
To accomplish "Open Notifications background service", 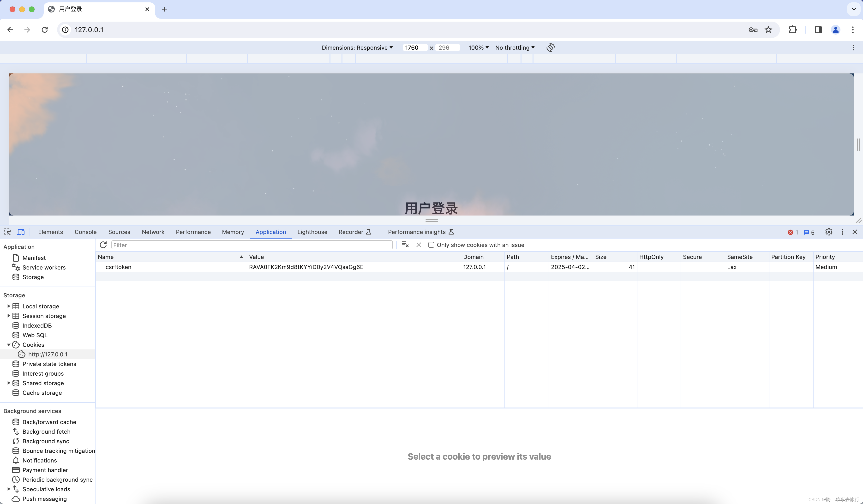I will pos(40,460).
